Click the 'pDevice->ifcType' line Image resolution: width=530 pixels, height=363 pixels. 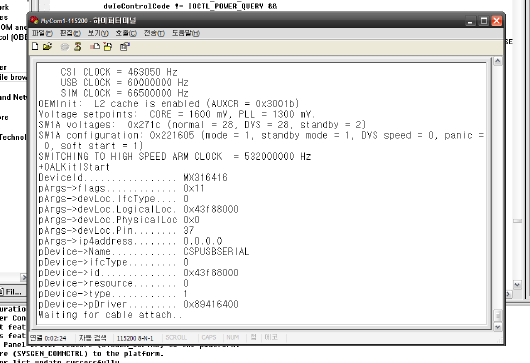coord(114,262)
